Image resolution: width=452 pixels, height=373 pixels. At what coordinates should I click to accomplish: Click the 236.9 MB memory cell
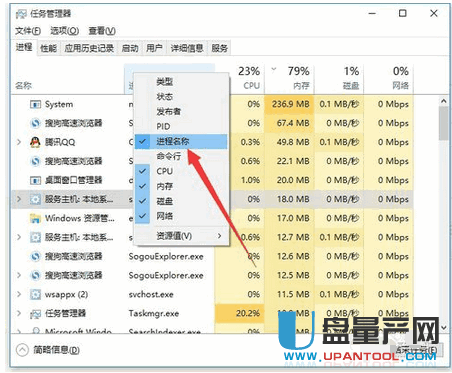coord(289,104)
